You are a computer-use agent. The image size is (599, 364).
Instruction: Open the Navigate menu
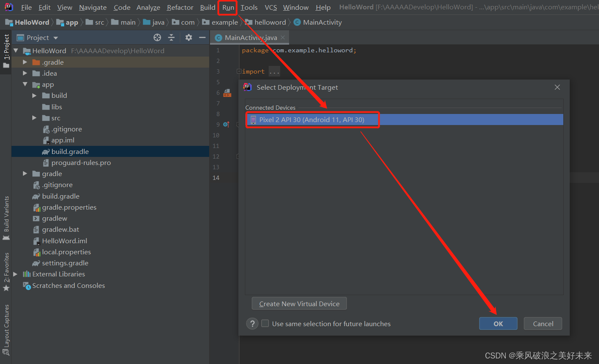(x=93, y=7)
